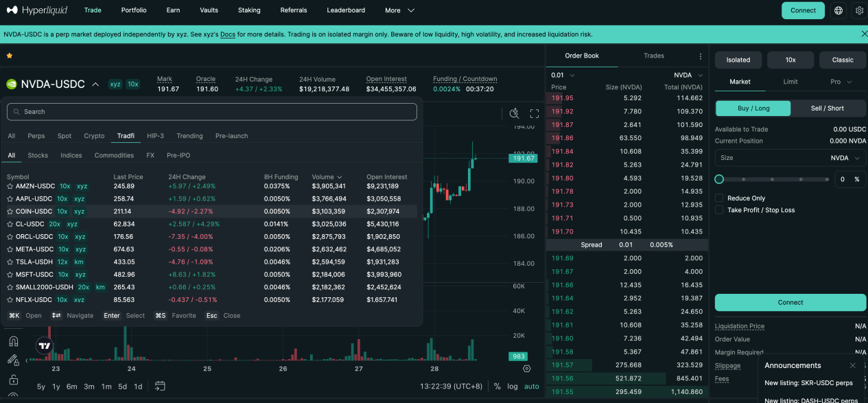The width and height of the screenshot is (868, 403).
Task: Switch the chart to logarithmic scale via log
Action: [513, 386]
